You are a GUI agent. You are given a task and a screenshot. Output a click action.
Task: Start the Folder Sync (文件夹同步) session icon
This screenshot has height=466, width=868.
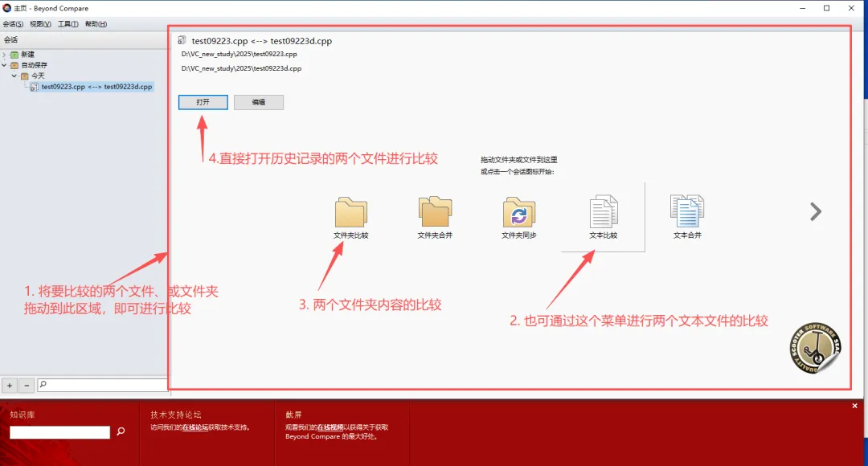[x=518, y=218]
